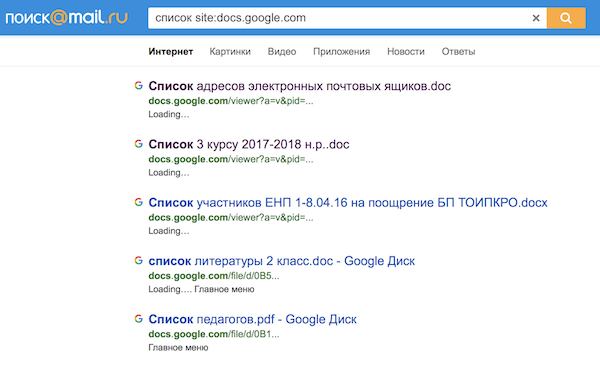Select the Ответы tab

tap(458, 52)
